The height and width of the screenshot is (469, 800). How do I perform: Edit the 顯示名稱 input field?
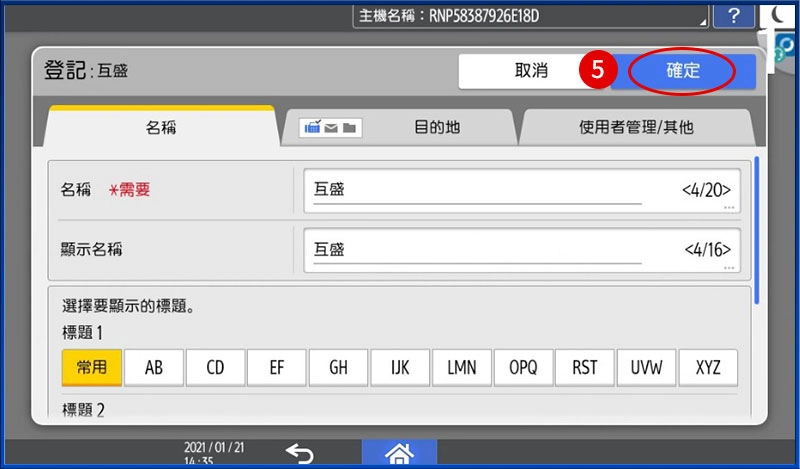coord(522,250)
